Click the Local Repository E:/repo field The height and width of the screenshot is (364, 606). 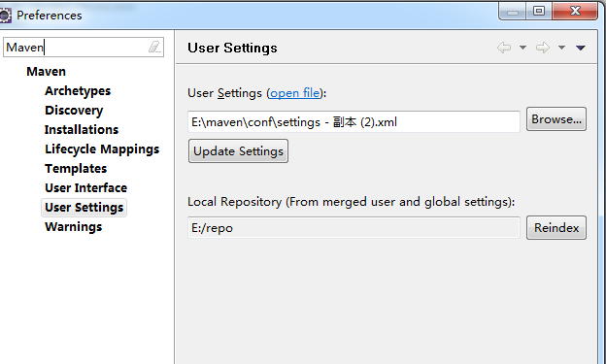coord(353,227)
